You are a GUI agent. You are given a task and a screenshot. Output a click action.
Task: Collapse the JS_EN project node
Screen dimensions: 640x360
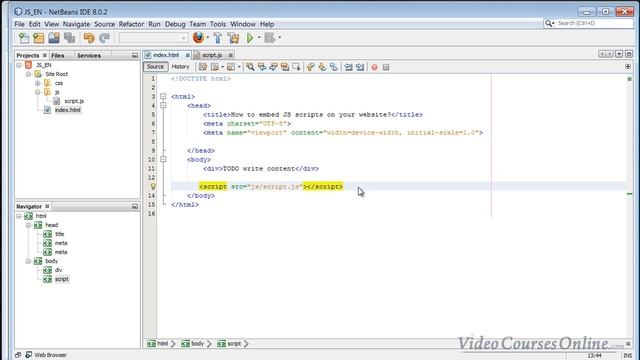pyautogui.click(x=18, y=65)
